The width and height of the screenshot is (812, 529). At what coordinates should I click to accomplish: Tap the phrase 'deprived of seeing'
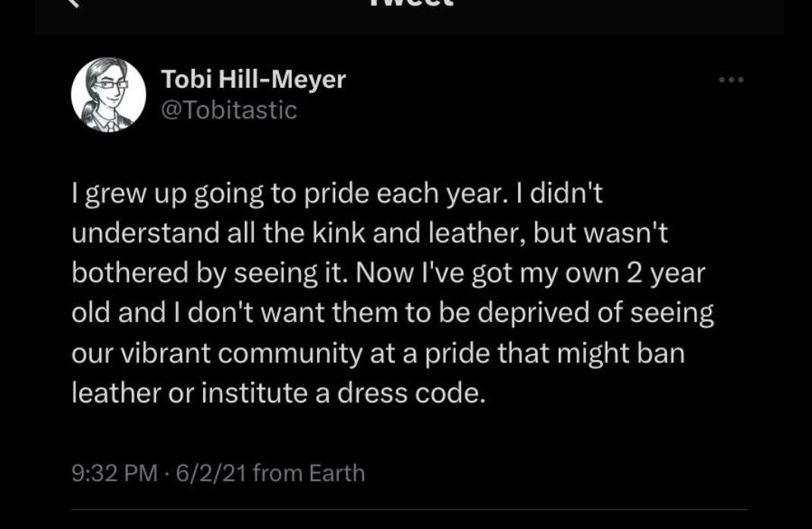[x=595, y=314]
